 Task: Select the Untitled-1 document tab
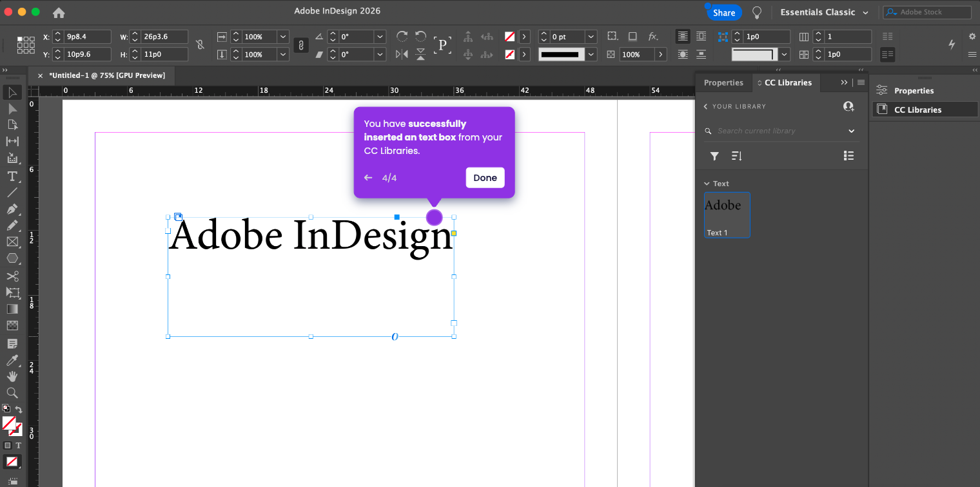click(x=107, y=75)
